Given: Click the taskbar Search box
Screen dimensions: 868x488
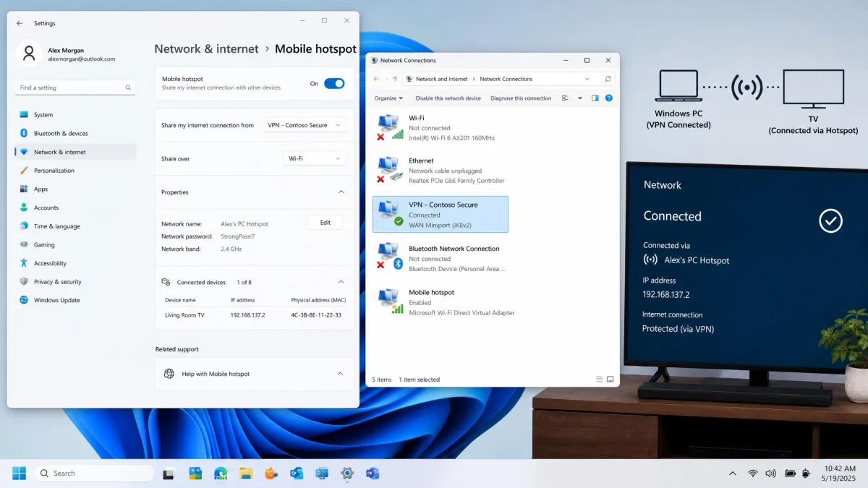Looking at the screenshot, I should click(94, 474).
